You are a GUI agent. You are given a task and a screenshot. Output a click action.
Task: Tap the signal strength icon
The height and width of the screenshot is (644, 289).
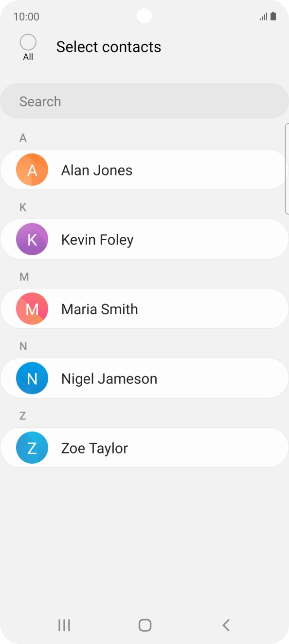pyautogui.click(x=263, y=17)
